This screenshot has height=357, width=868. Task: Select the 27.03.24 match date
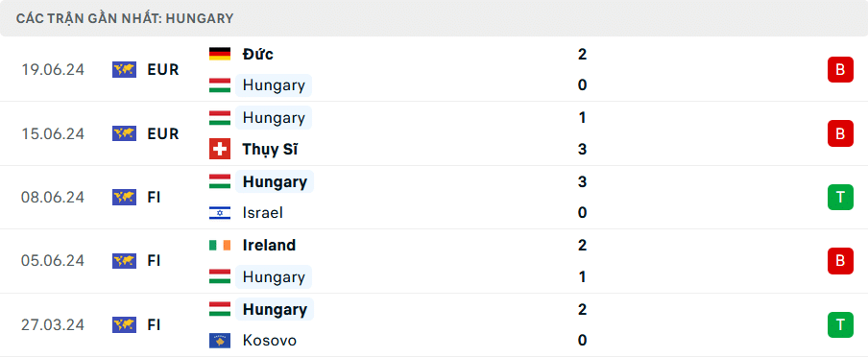point(53,325)
